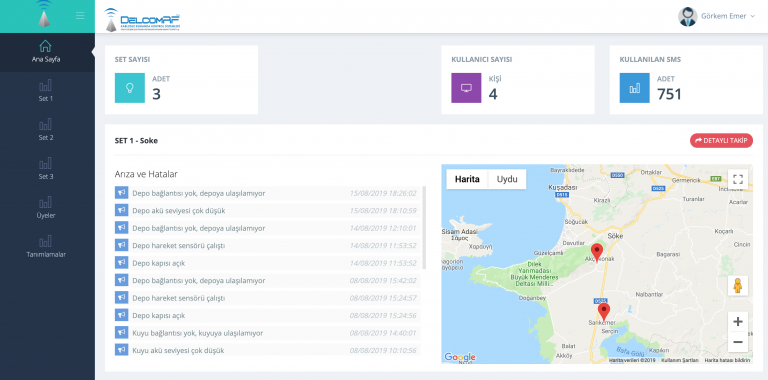
Task: Click the antenna logo in the sidebar header
Action: click(44, 13)
